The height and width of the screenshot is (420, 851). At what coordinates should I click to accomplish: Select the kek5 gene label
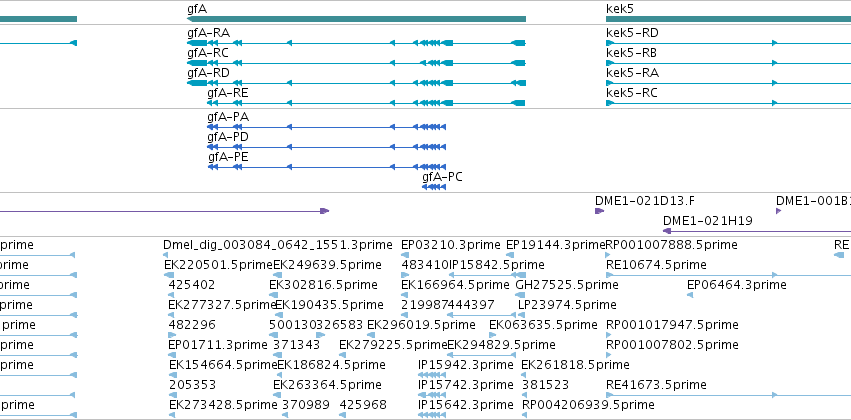pyautogui.click(x=619, y=9)
